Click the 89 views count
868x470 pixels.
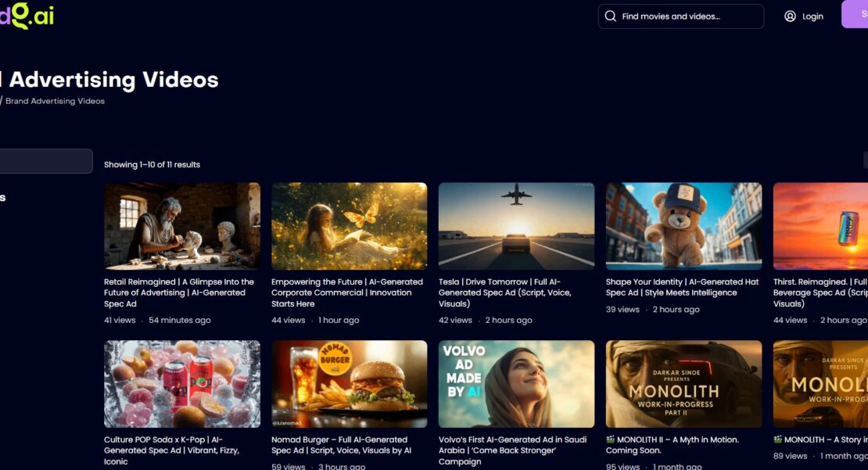click(x=790, y=456)
